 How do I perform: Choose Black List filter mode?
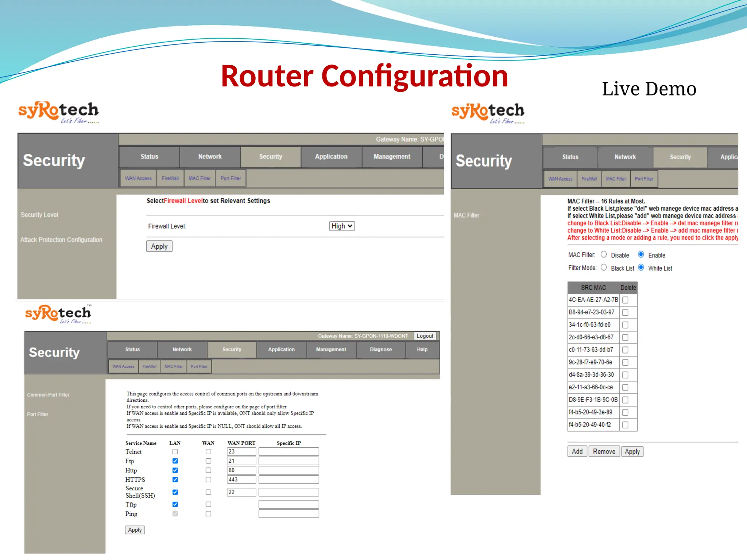click(x=604, y=268)
